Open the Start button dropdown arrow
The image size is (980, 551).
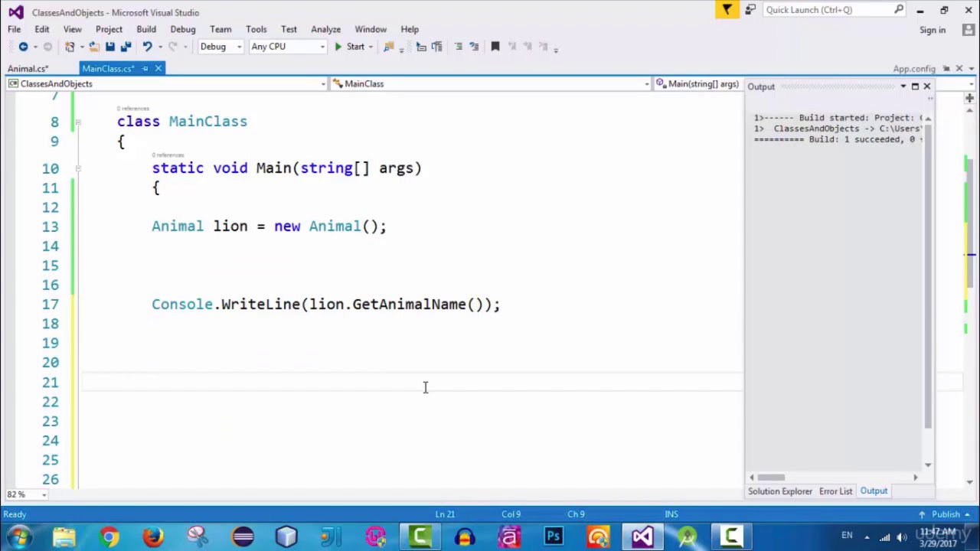coord(371,47)
